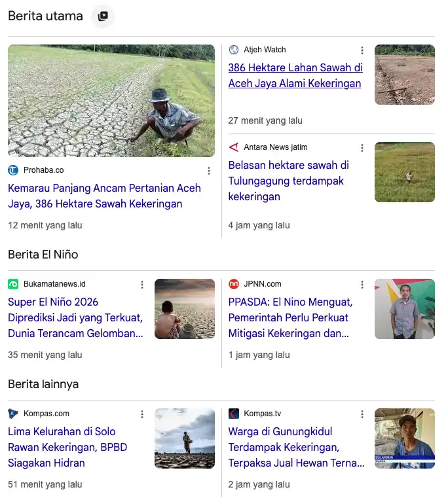The width and height of the screenshot is (448, 500).
Task: Open Super El Niño 2026 headline
Action: (x=75, y=317)
